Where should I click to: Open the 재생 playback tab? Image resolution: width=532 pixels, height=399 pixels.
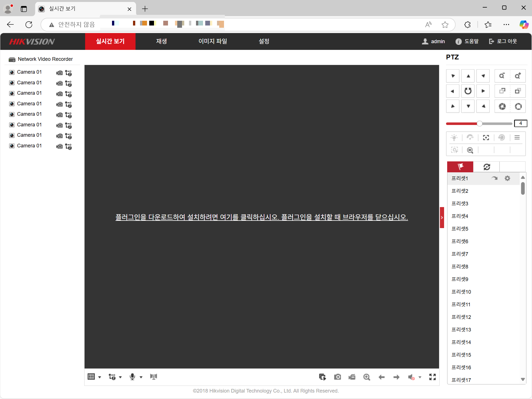162,41
